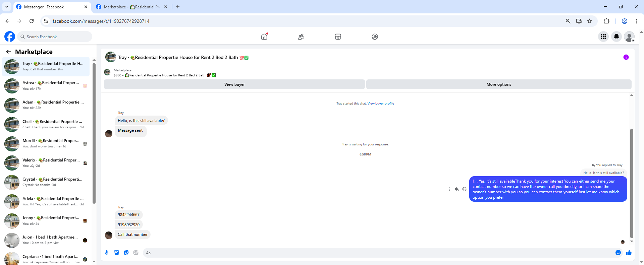React to the blue message with emoji
Screen dimensions: 644x265
(464, 189)
